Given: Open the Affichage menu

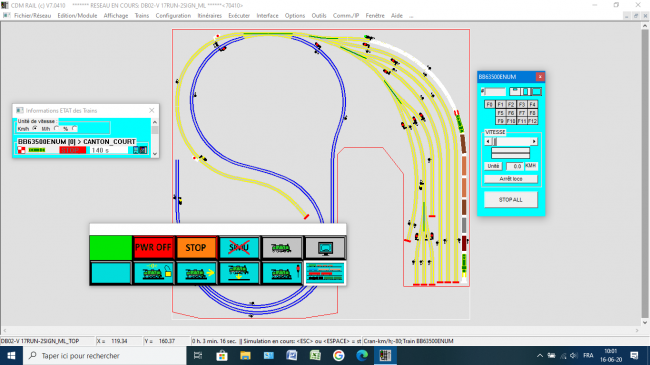Looking at the screenshot, I should (x=116, y=15).
